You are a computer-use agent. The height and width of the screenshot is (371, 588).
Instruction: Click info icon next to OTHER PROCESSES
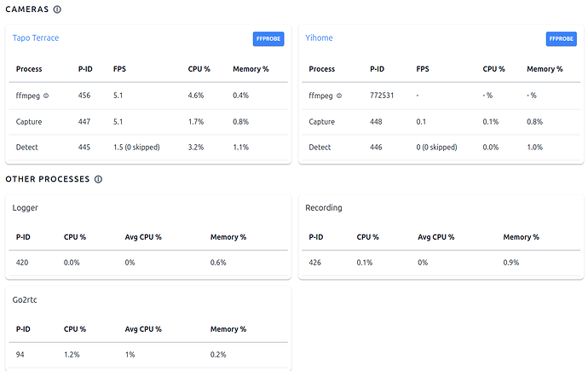point(99,179)
